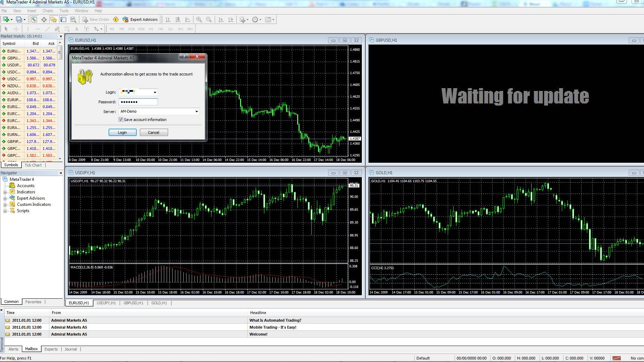
Task: Click the Login button in dialog
Action: tap(122, 132)
